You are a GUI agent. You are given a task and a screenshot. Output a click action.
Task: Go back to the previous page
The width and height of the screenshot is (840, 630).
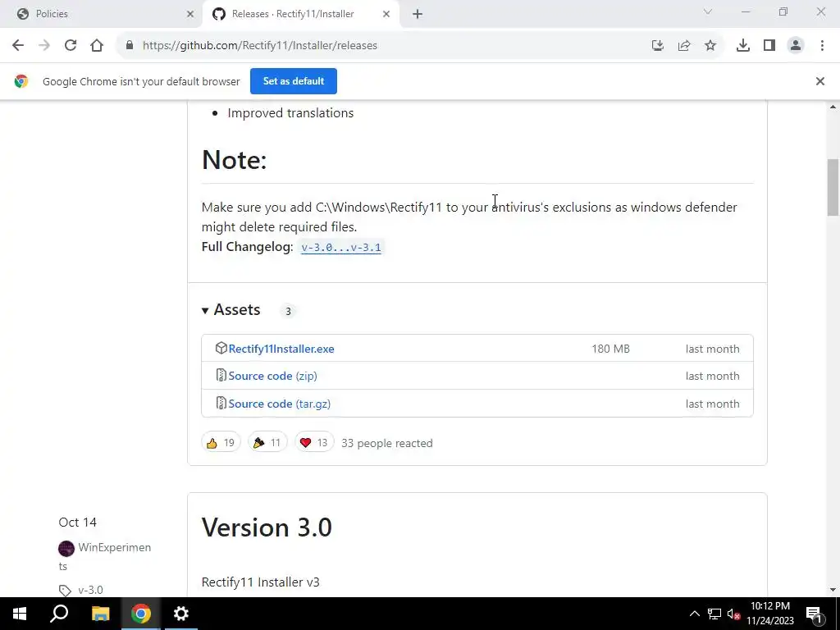coord(18,46)
